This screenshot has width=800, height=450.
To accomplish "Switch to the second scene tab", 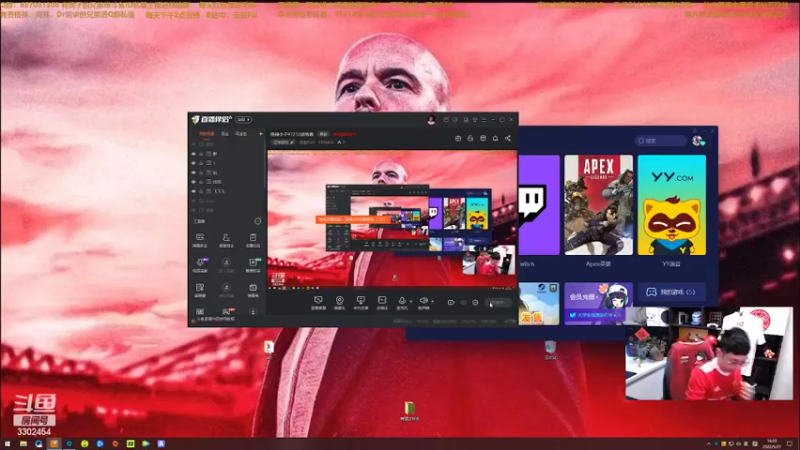I will point(225,134).
